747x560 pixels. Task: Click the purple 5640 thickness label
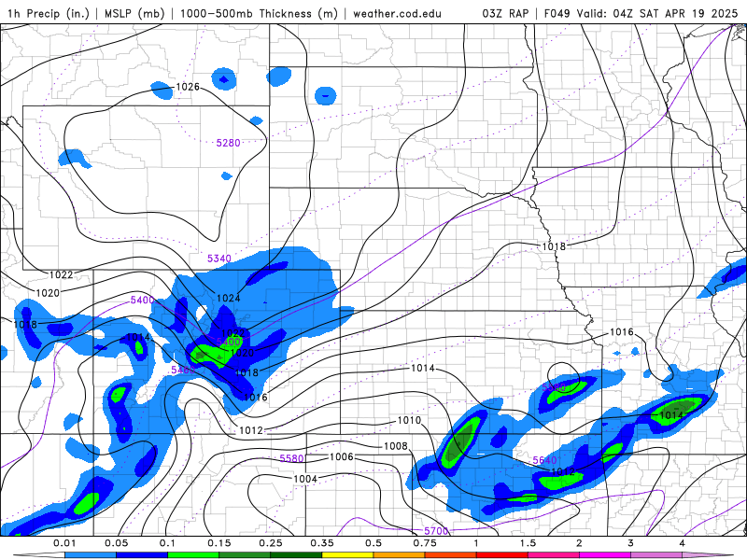click(544, 460)
